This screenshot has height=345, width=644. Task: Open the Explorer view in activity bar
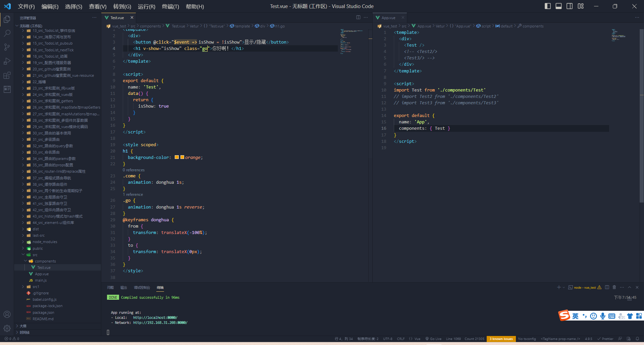7,19
